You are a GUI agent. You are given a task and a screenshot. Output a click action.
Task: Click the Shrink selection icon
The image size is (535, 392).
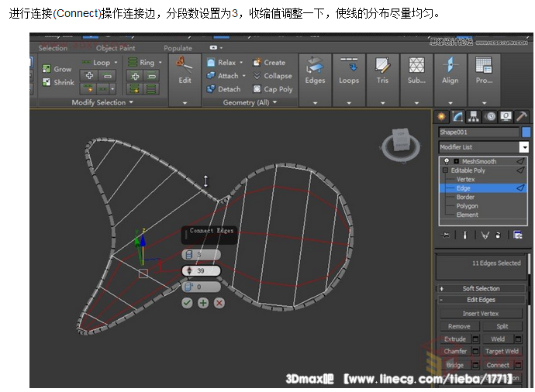(47, 82)
